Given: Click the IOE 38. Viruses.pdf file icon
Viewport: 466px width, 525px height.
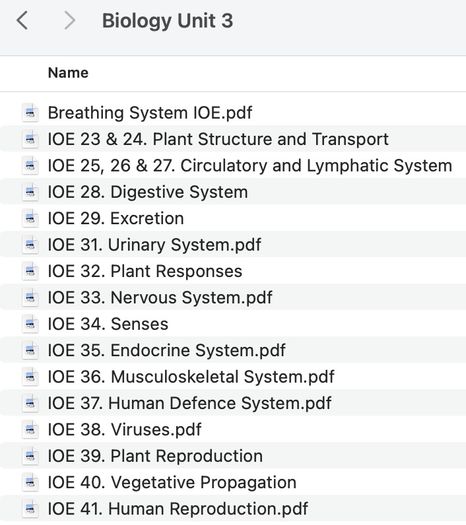Looking at the screenshot, I should click(30, 430).
